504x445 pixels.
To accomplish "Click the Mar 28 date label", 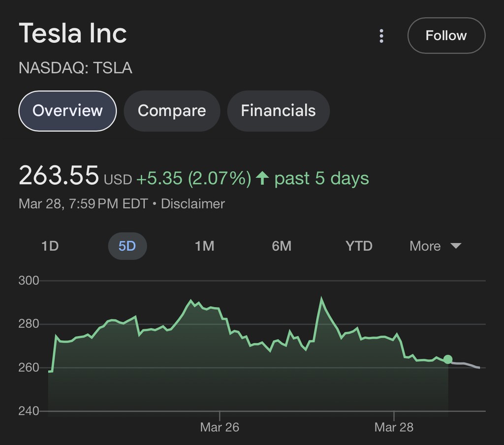I will 394,427.
